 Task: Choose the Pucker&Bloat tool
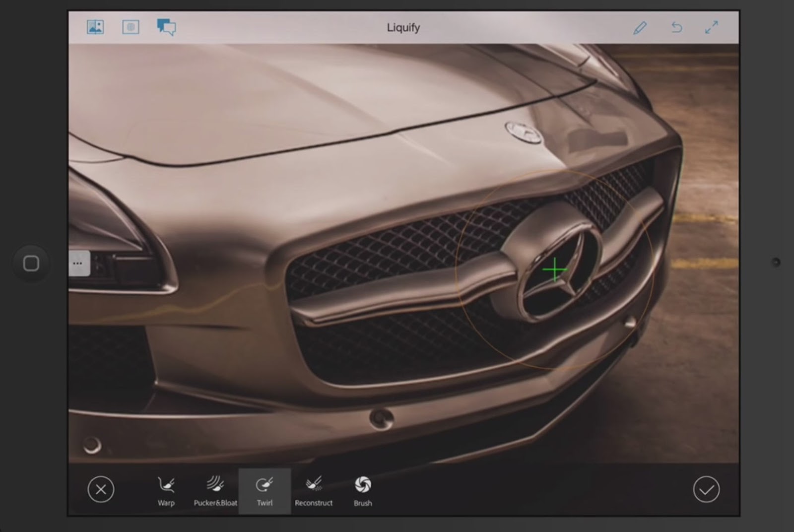[215, 491]
